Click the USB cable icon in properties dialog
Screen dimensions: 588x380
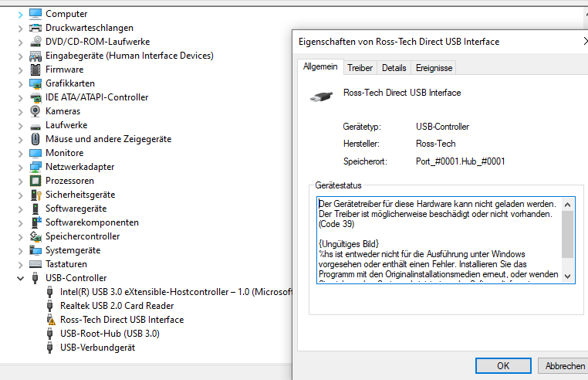tap(321, 97)
